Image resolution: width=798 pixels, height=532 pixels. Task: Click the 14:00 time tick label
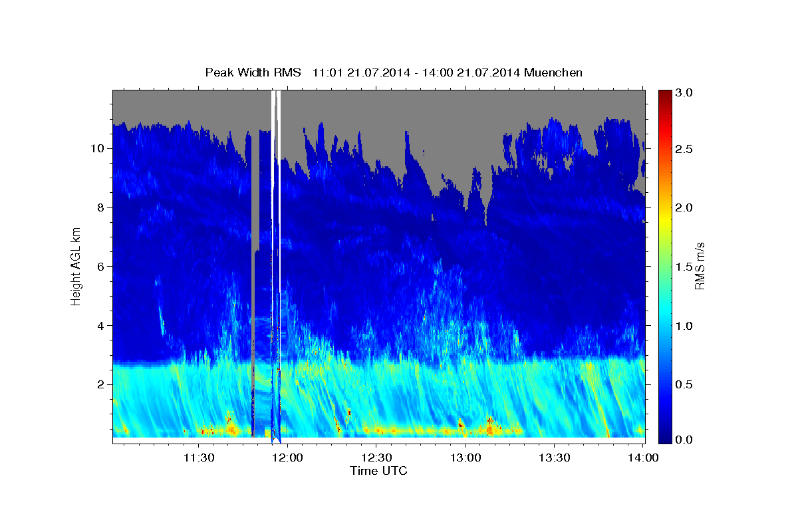pos(642,458)
